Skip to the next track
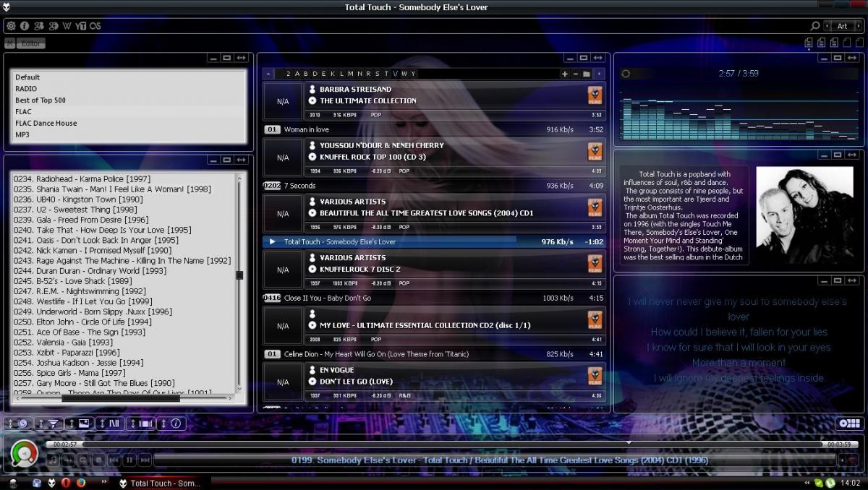Image resolution: width=868 pixels, height=490 pixels. (145, 460)
